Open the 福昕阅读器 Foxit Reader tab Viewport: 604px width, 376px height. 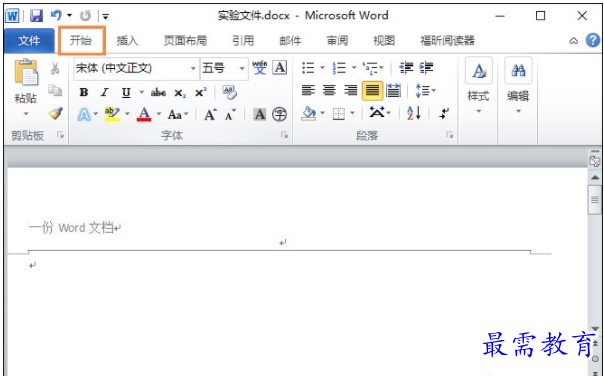point(447,40)
